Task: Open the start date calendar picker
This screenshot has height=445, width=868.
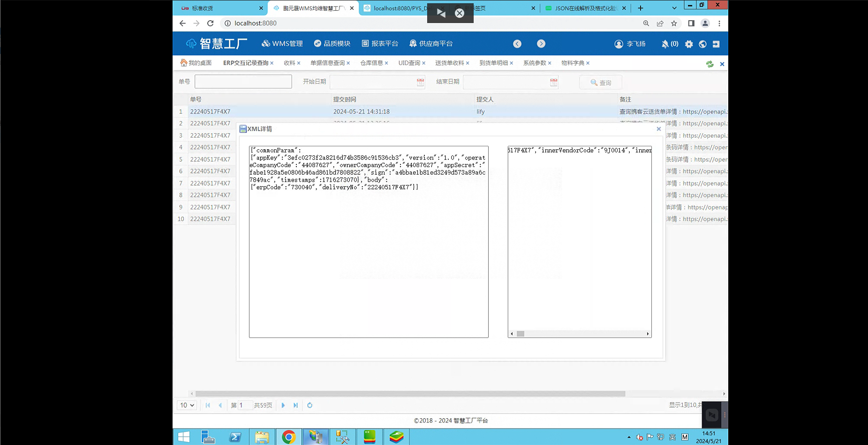Action: pyautogui.click(x=420, y=82)
